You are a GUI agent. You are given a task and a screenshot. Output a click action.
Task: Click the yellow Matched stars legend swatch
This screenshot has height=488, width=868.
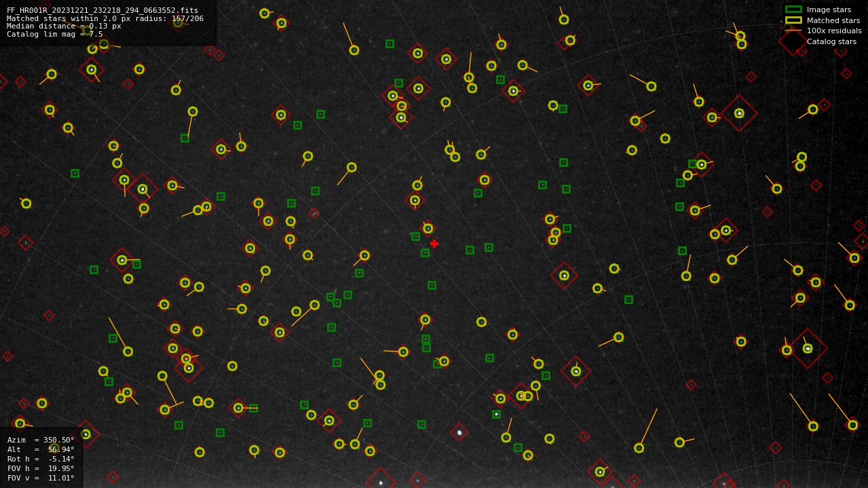[793, 20]
